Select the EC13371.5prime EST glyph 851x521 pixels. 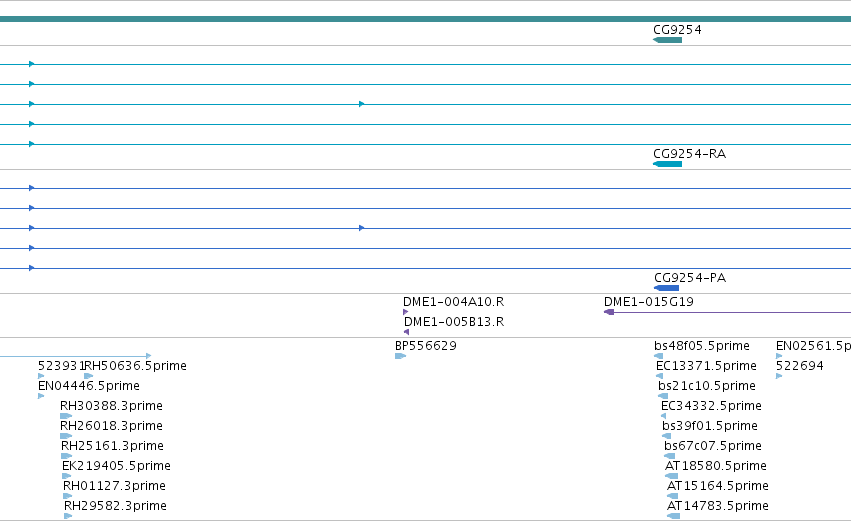click(659, 376)
